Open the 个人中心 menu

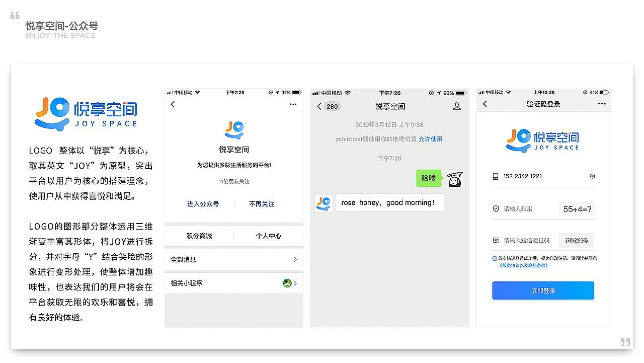(x=268, y=236)
